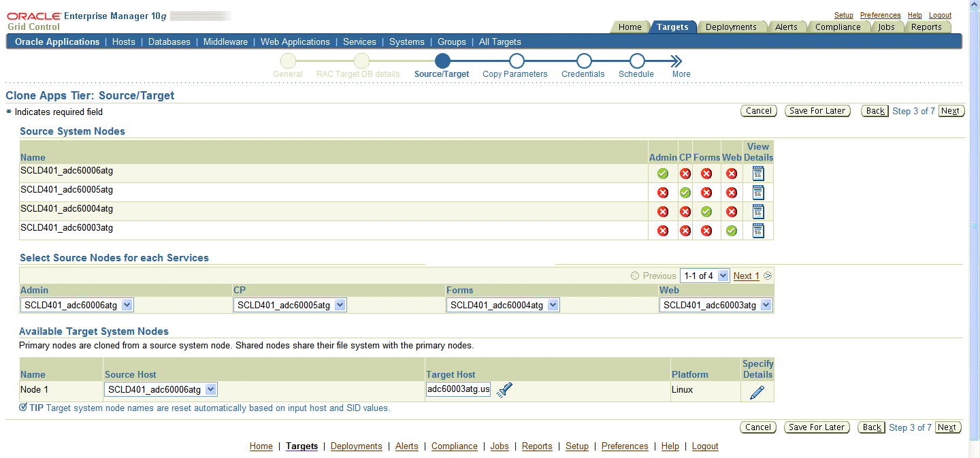Switch to the Jobs tab
The width and height of the screenshot is (980, 458).
886,27
